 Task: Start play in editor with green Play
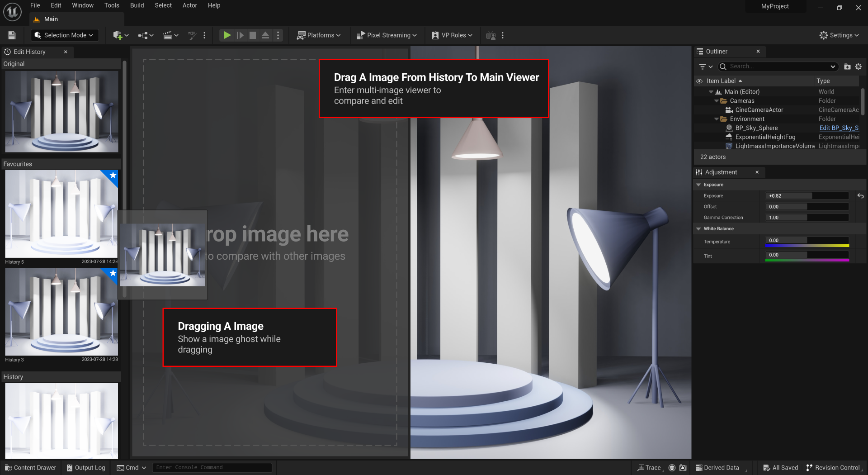(x=227, y=35)
